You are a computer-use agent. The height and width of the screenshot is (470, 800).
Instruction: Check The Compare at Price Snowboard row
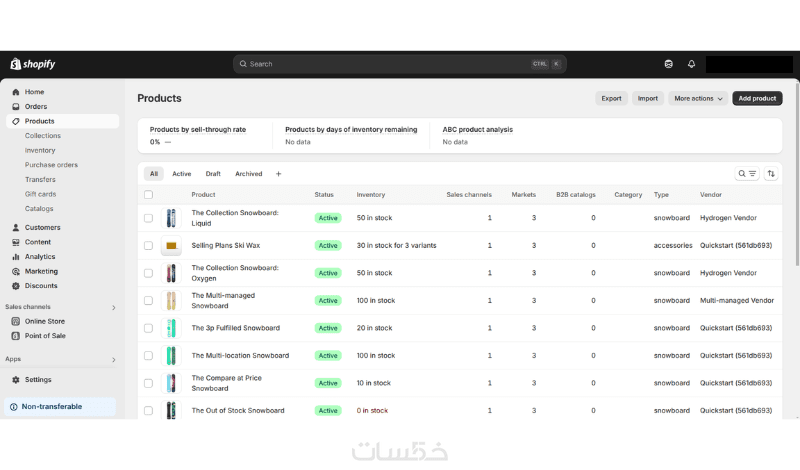click(148, 383)
